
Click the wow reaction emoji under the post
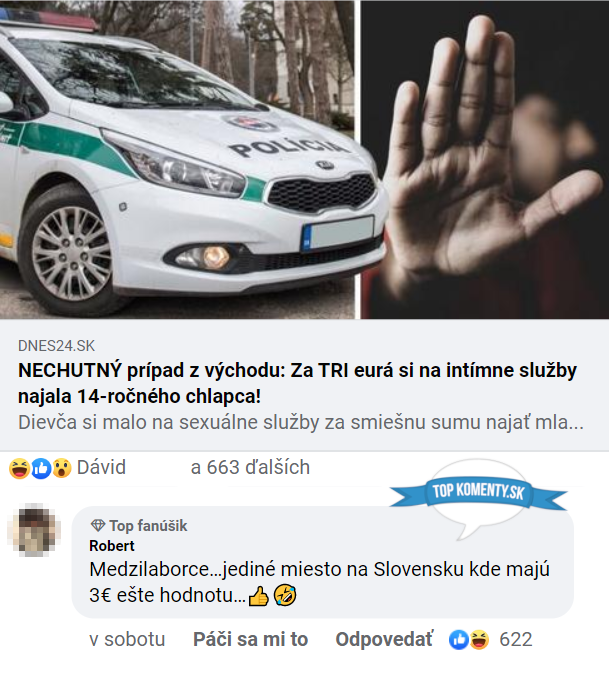click(62, 468)
